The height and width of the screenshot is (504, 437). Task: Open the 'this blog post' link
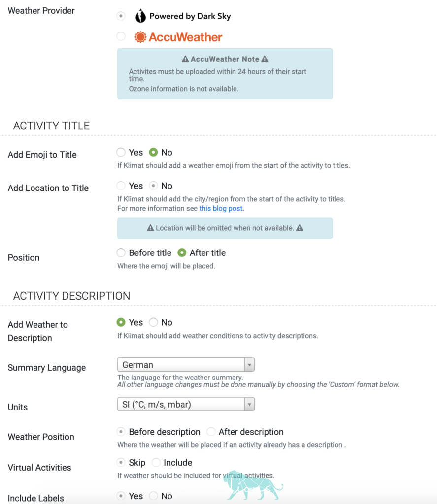(x=221, y=209)
